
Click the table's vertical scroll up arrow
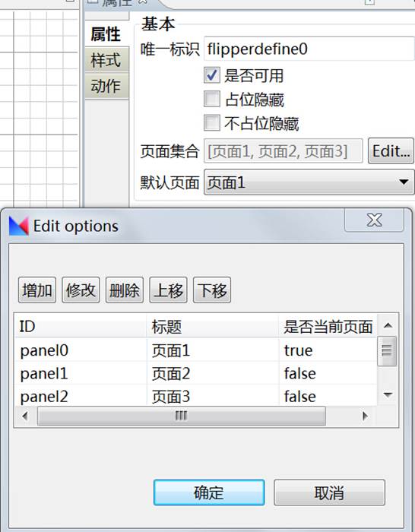point(388,326)
